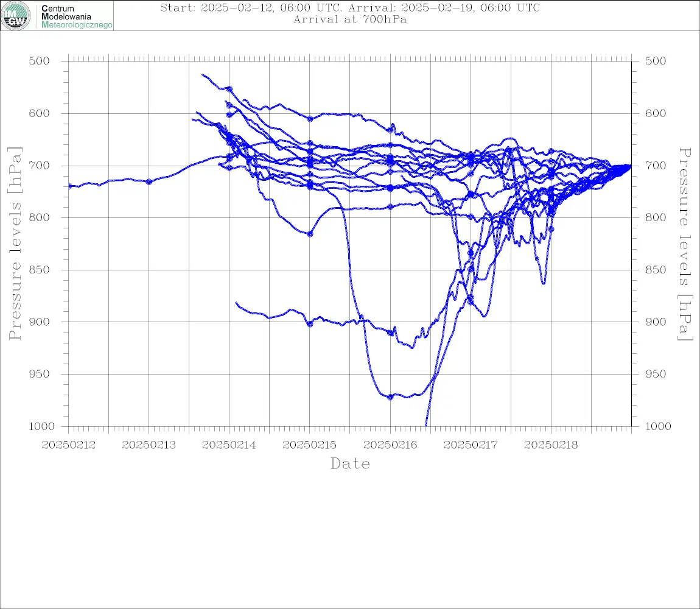The width and height of the screenshot is (700, 609).
Task: Click the Centrum Modelowania Meteorologicznego text
Action: click(x=77, y=16)
